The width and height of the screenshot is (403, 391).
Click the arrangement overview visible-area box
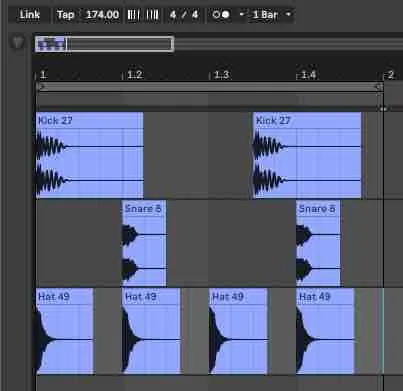click(x=104, y=44)
